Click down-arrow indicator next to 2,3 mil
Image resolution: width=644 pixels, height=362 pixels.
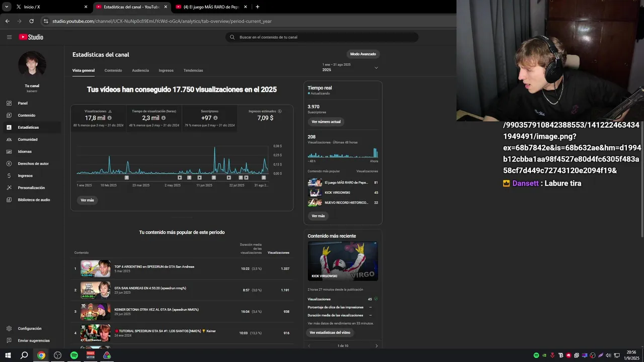164,118
